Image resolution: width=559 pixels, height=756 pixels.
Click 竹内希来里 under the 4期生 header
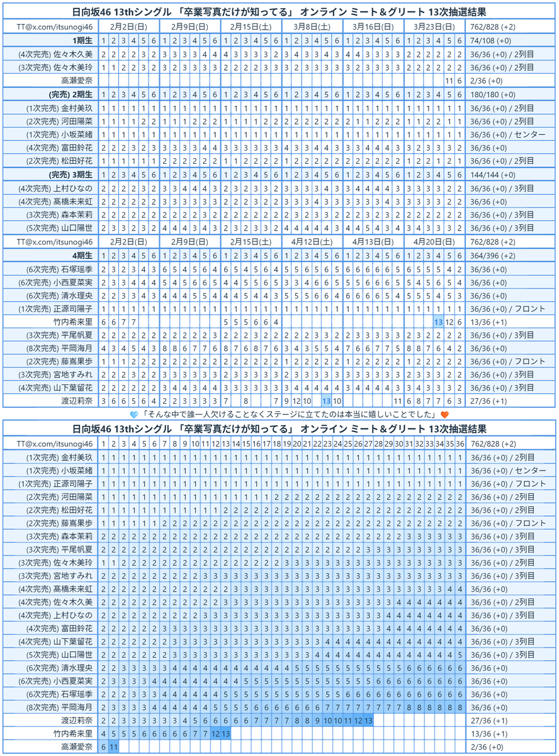tap(73, 322)
